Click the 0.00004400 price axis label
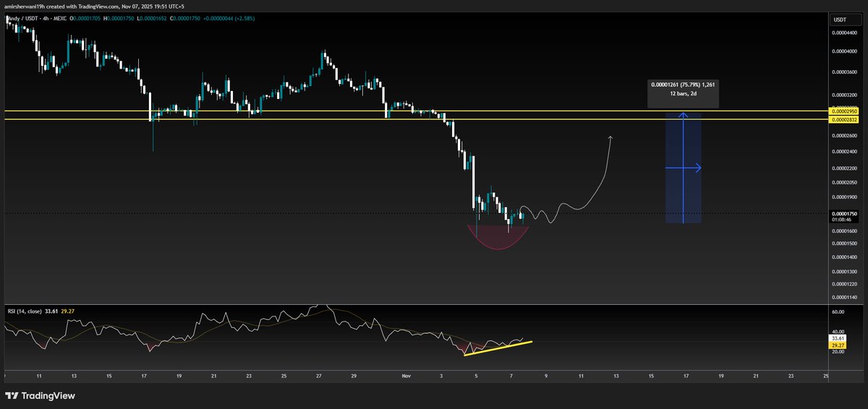This screenshot has width=868, height=409. [x=844, y=33]
